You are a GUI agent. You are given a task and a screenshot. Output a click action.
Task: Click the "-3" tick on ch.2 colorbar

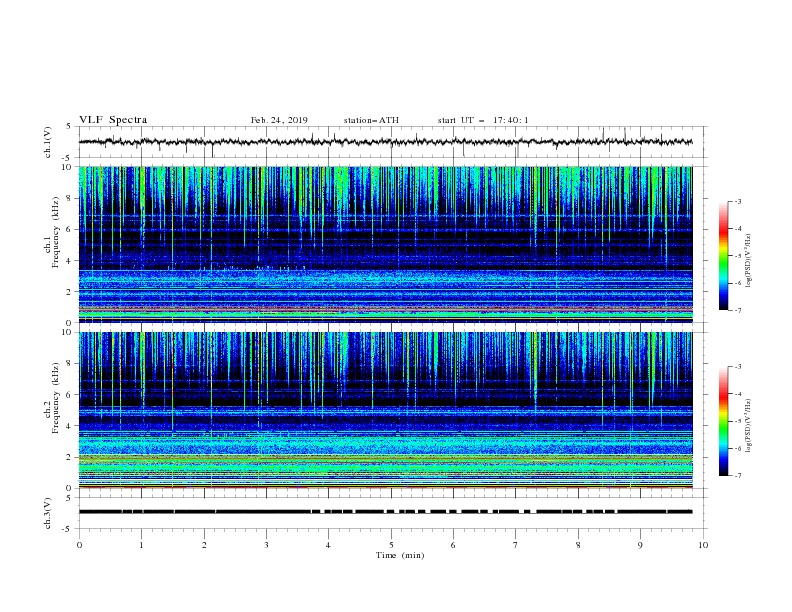click(x=737, y=367)
